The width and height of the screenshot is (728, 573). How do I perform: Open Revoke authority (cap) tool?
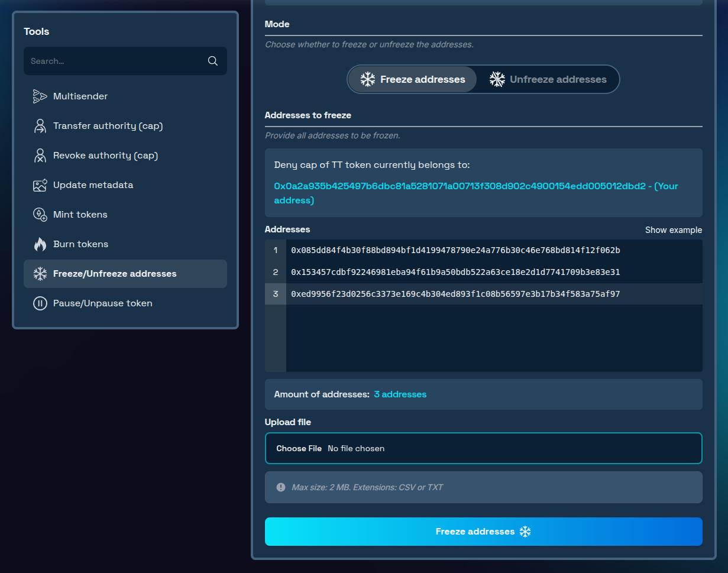pyautogui.click(x=125, y=156)
